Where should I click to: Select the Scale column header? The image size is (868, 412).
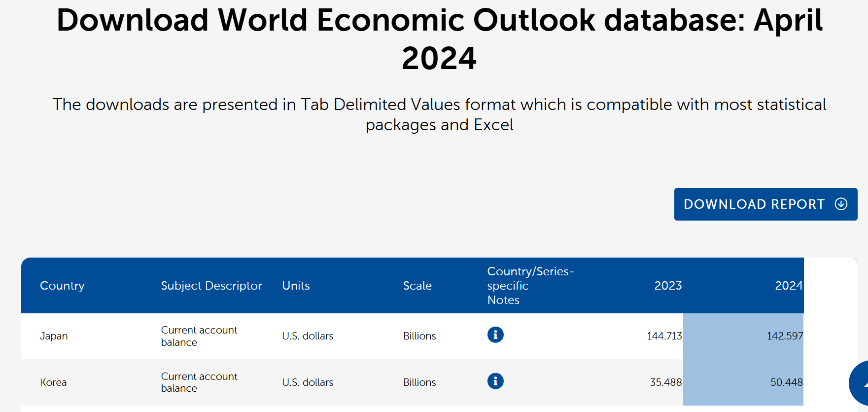417,286
